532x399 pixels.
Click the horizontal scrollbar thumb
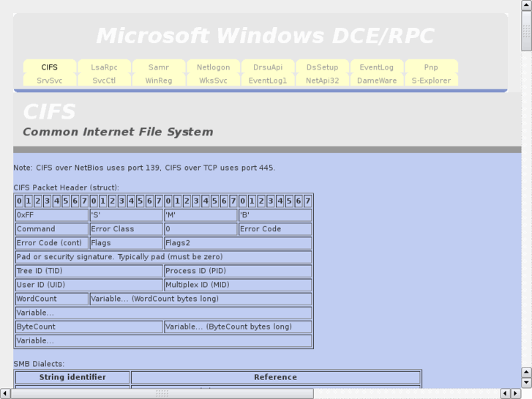tap(162, 394)
